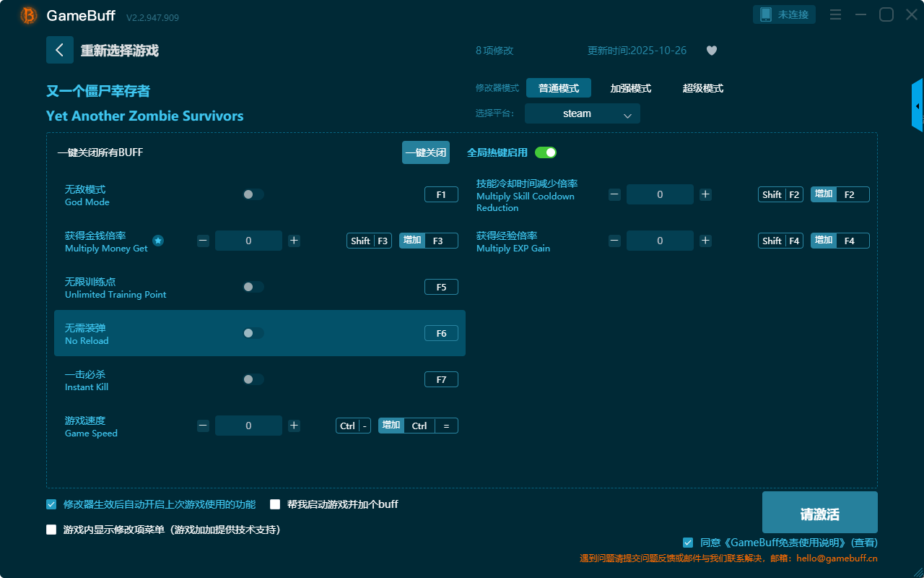Viewport: 924px width, 578px height.
Task: Increase Multiply Money Get with plus icon
Action: pos(294,241)
